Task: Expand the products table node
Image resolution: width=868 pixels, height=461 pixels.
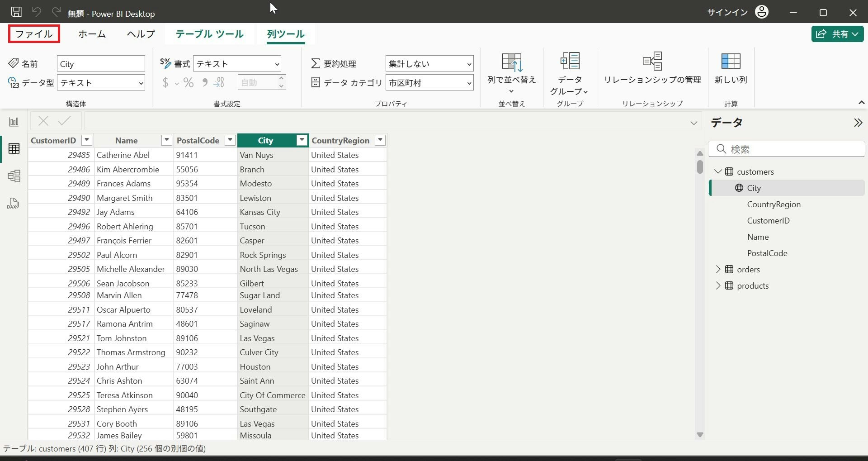Action: point(718,285)
